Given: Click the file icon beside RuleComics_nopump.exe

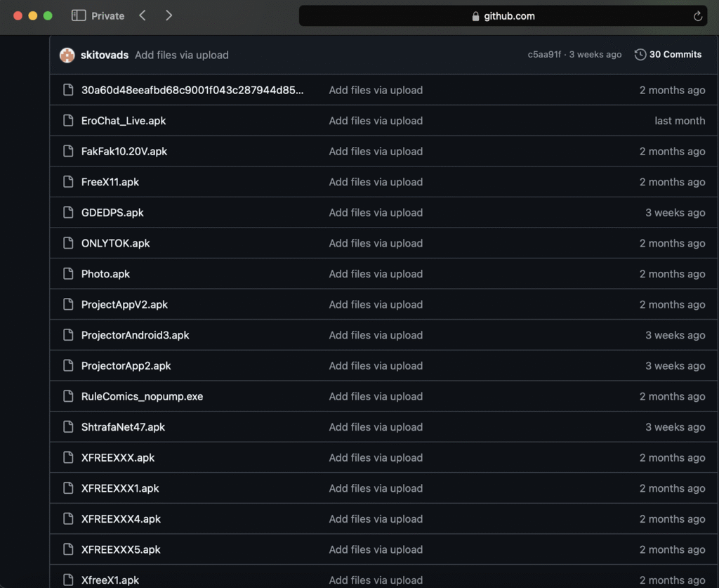Looking at the screenshot, I should [x=68, y=396].
